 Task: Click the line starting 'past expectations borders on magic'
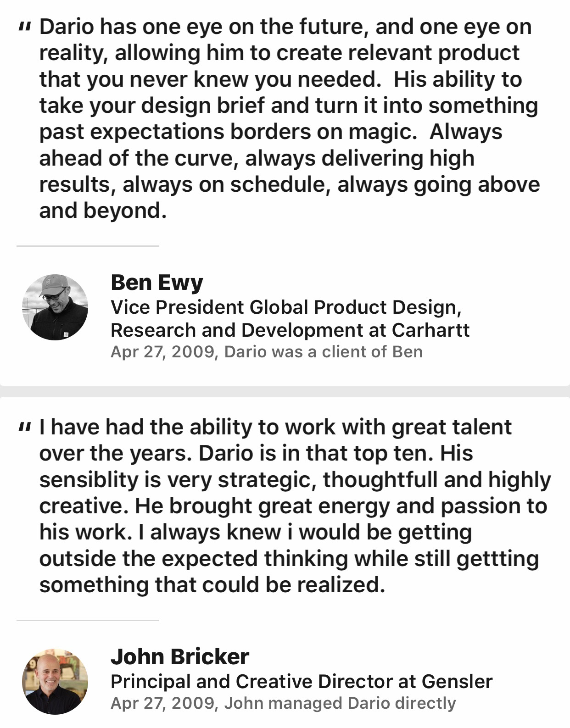(271, 132)
